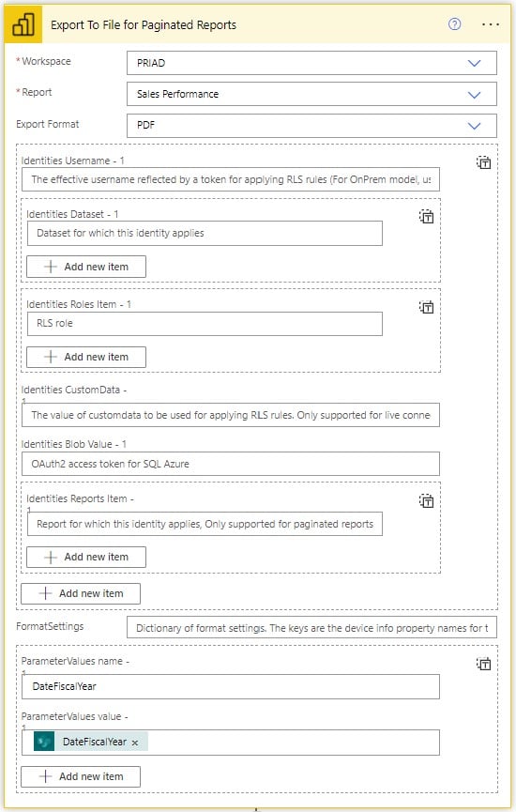
Task: Click the DateFiscalYear token's SharePoint icon
Action: (x=44, y=742)
